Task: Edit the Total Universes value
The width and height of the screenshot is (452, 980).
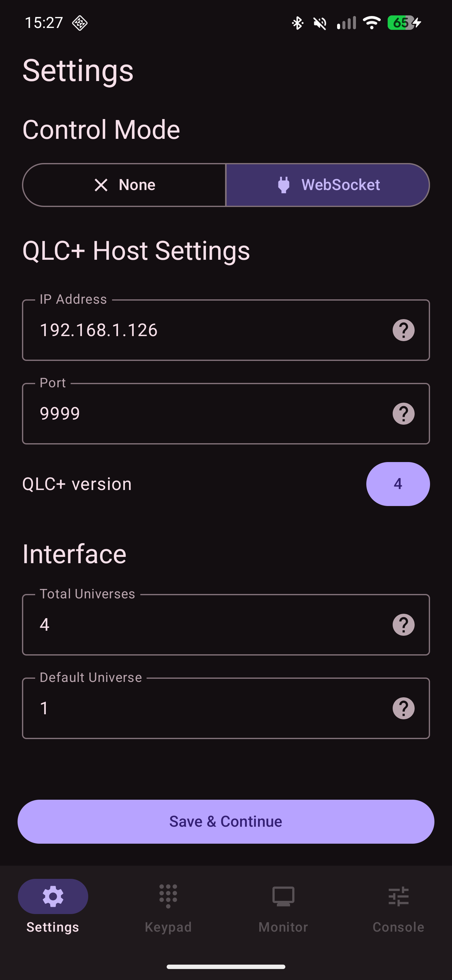Action: tap(226, 625)
